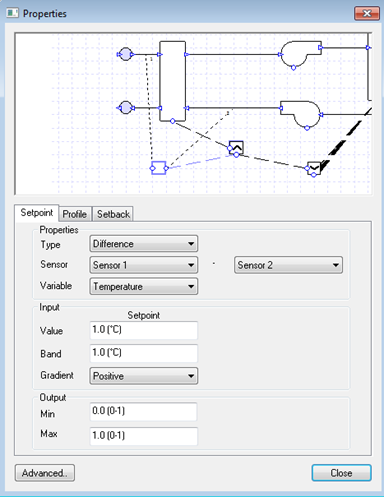Image resolution: width=384 pixels, height=497 pixels.
Task: Click the Advanced.. button
Action: (x=45, y=473)
